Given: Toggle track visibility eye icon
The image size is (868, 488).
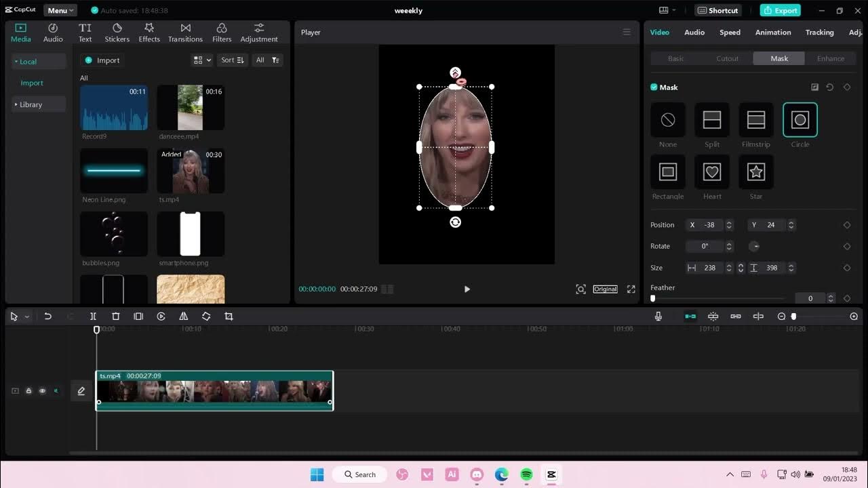Looking at the screenshot, I should pyautogui.click(x=42, y=391).
